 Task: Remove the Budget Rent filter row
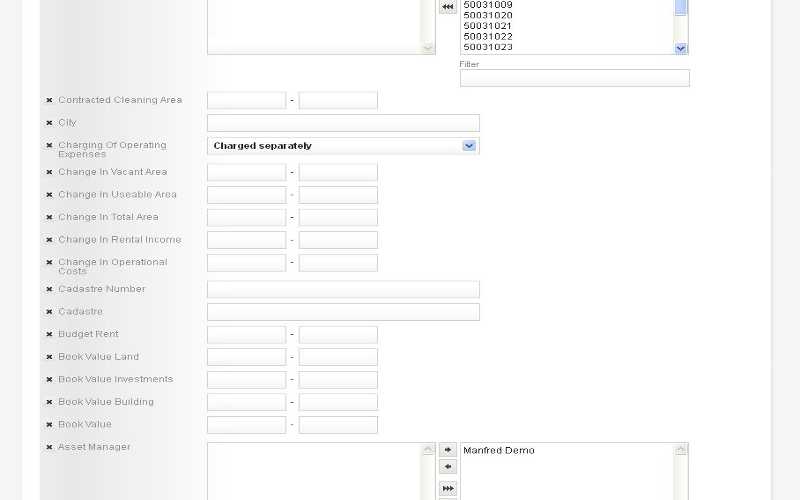[49, 334]
